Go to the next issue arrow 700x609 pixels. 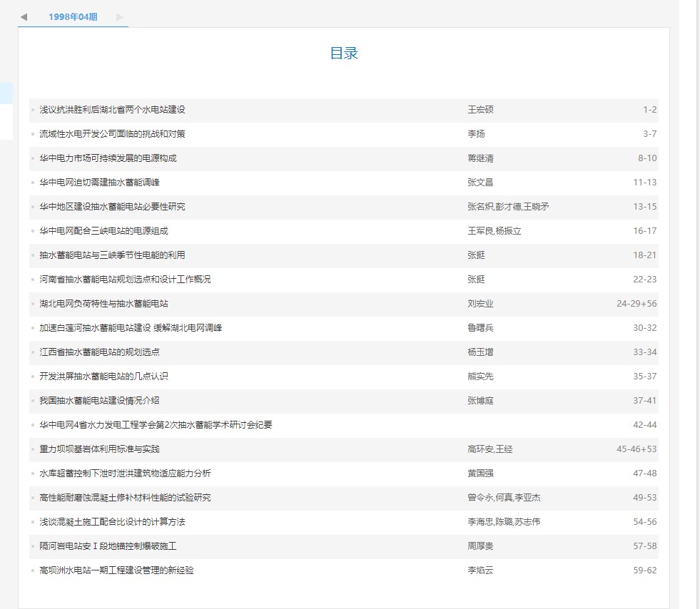(120, 17)
